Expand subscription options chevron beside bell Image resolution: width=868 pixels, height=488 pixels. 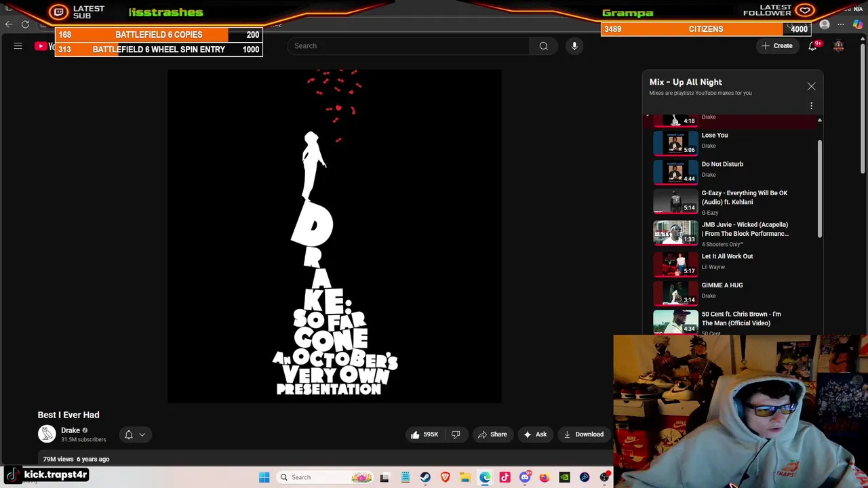pyautogui.click(x=142, y=434)
